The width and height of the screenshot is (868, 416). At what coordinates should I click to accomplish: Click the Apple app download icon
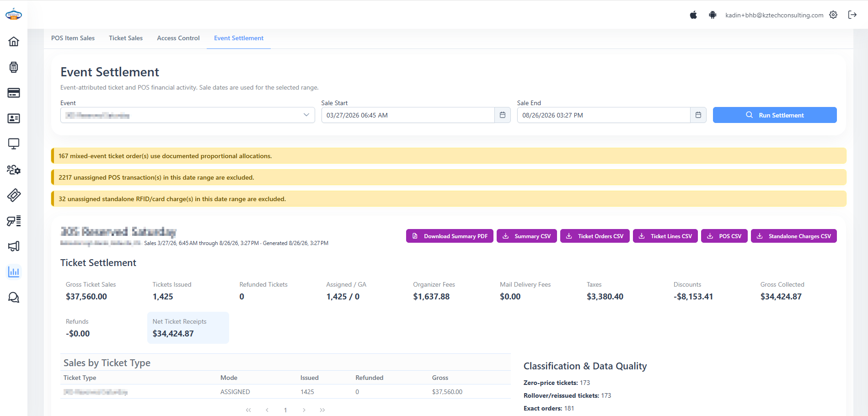(x=693, y=15)
